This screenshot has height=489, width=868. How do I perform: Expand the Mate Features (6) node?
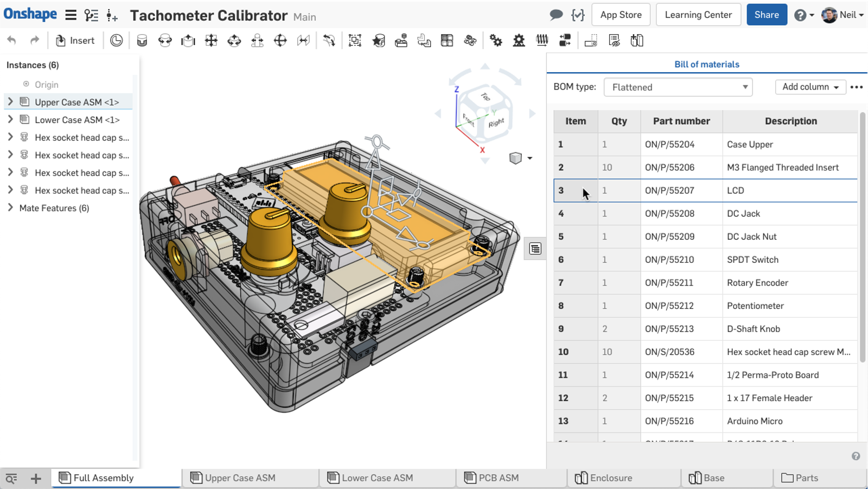(x=10, y=208)
